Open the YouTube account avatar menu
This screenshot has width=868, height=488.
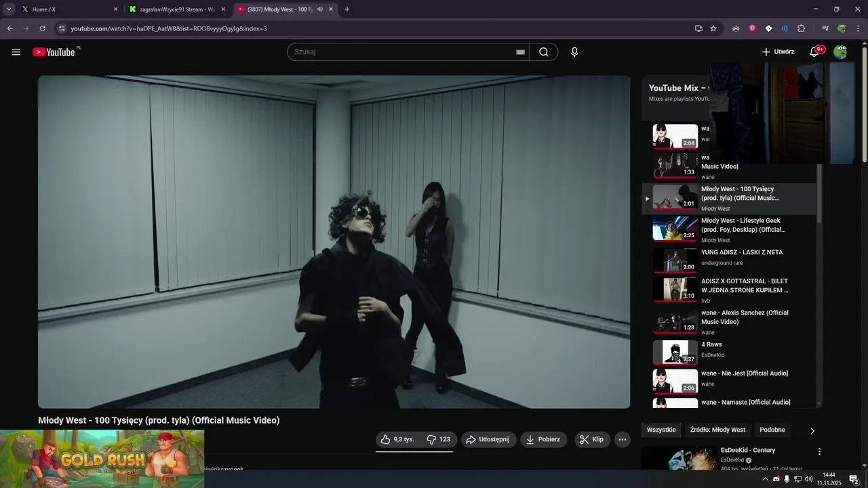[840, 52]
